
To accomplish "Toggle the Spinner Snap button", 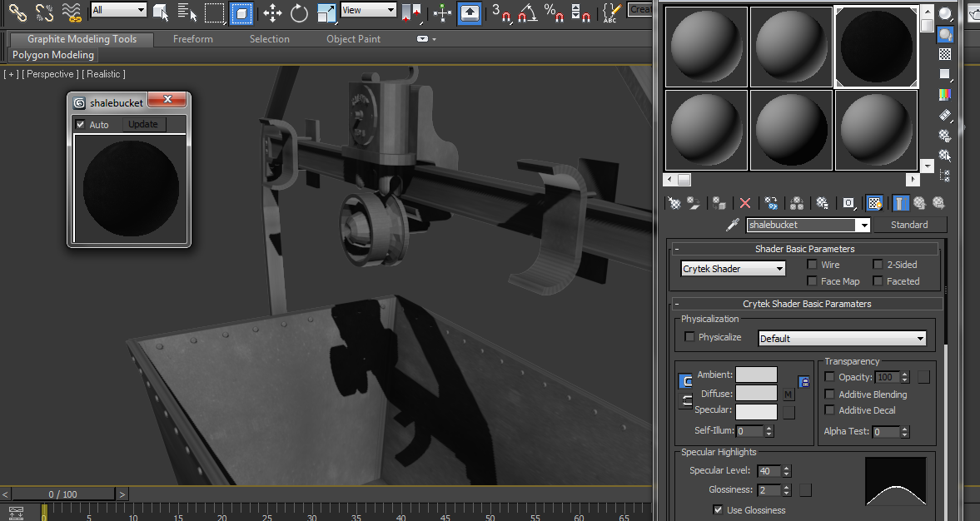I will [x=580, y=12].
